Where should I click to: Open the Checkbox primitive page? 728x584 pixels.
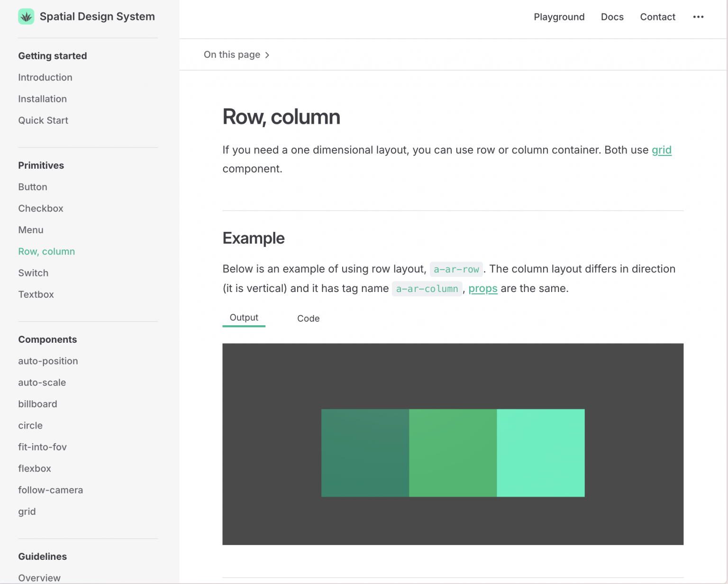[41, 209]
